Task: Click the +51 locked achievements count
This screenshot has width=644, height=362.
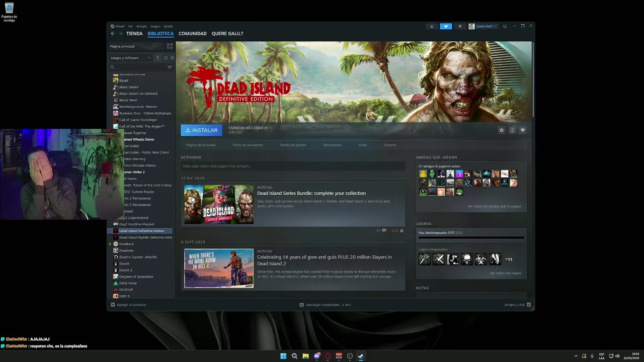Action: pyautogui.click(x=509, y=259)
